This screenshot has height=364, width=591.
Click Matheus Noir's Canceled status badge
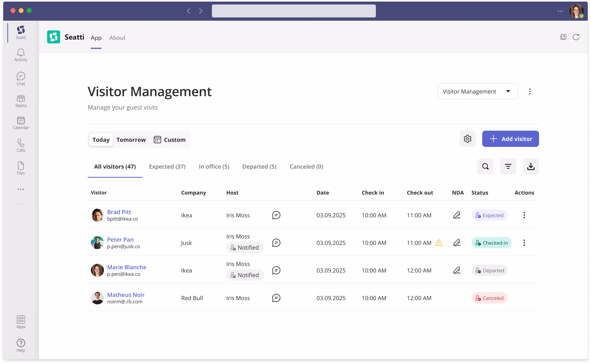[x=489, y=298]
